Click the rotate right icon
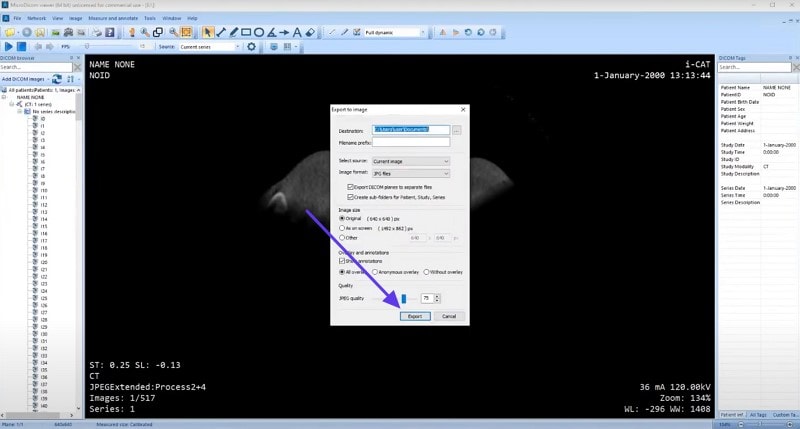 pos(481,32)
